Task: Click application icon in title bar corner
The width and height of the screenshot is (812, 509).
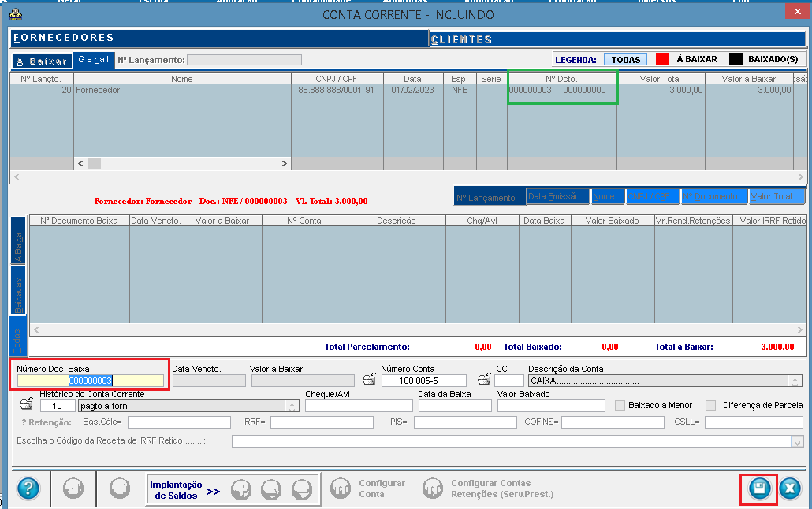Action: (16, 14)
